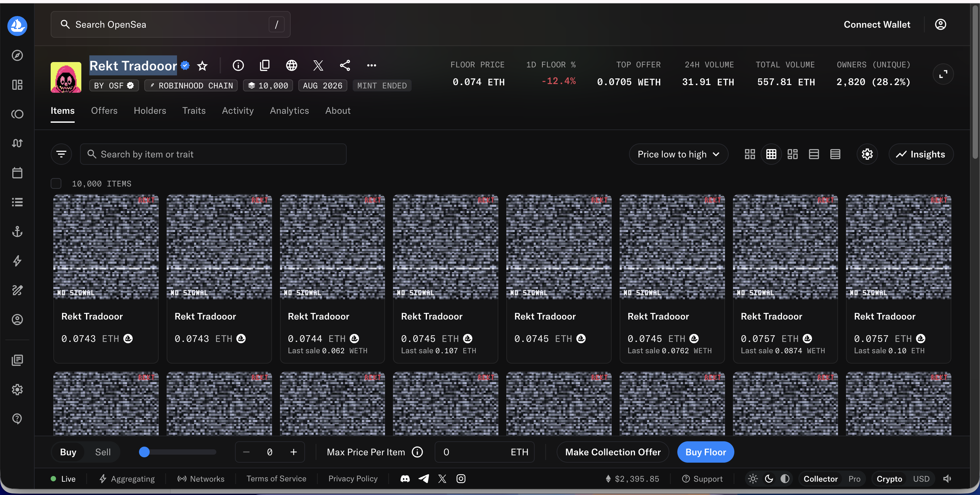Click Make Collection Offer
Image resolution: width=980 pixels, height=495 pixels.
click(613, 452)
